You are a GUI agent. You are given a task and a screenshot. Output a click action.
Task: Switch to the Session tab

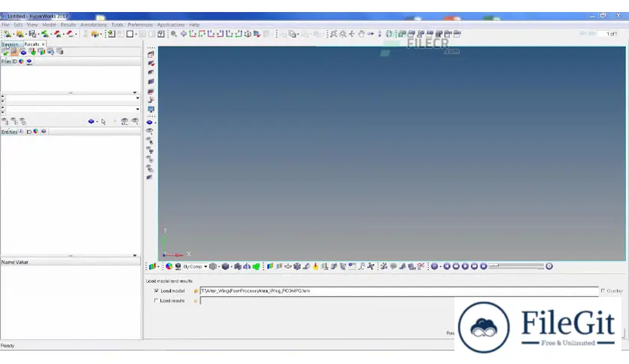(11, 44)
